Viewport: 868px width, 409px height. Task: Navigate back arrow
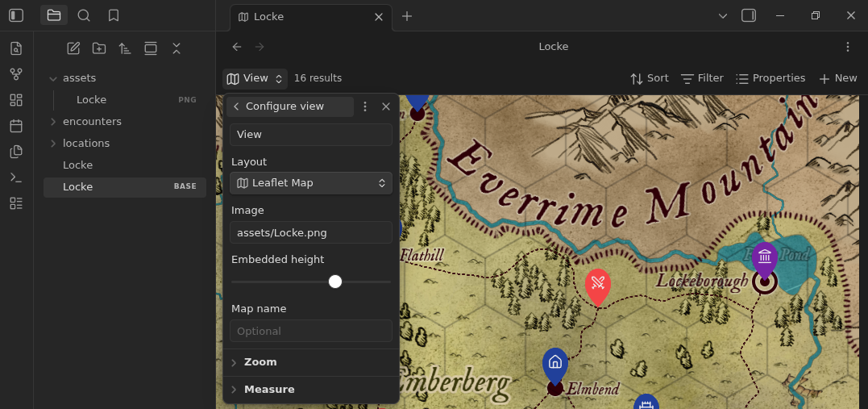[237, 47]
